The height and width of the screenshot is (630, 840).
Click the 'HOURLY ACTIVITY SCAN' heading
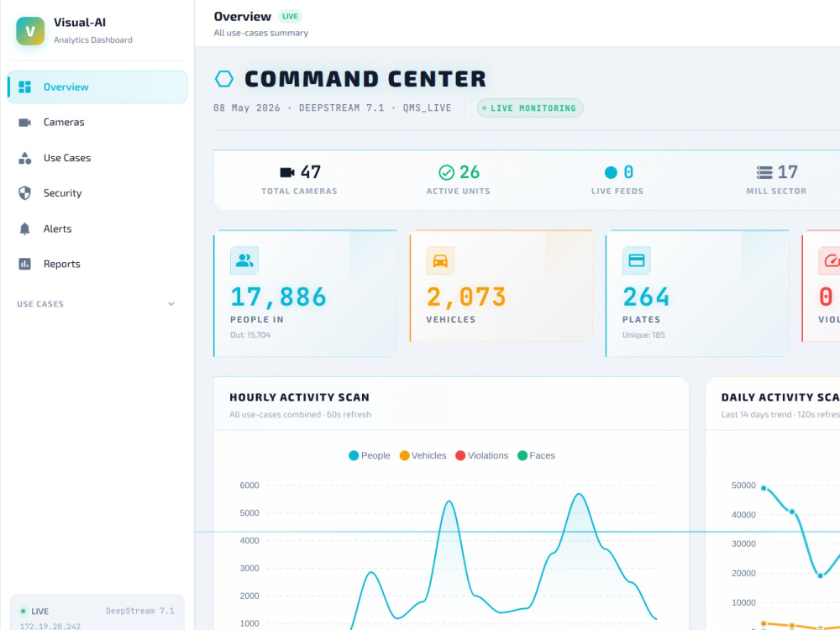point(300,397)
